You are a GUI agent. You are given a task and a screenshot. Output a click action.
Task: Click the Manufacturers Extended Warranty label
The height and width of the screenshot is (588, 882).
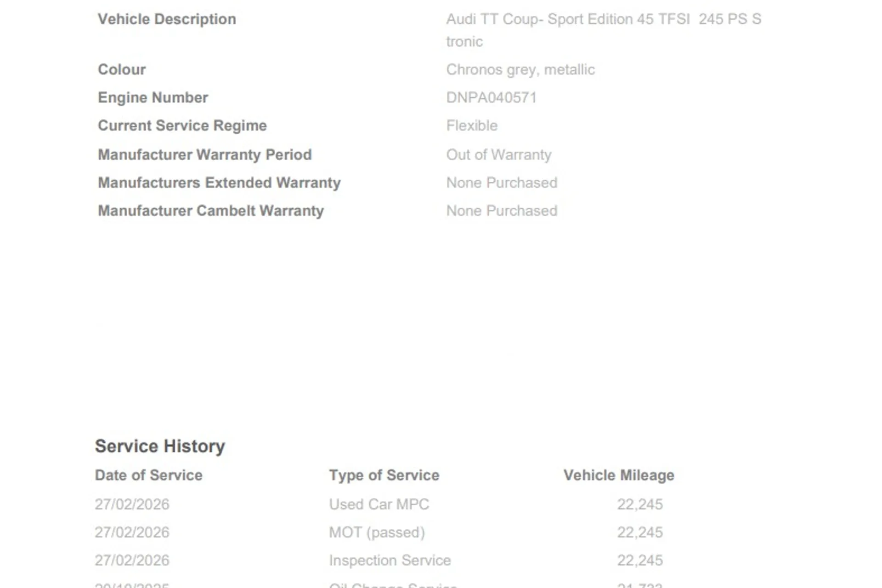[219, 183]
